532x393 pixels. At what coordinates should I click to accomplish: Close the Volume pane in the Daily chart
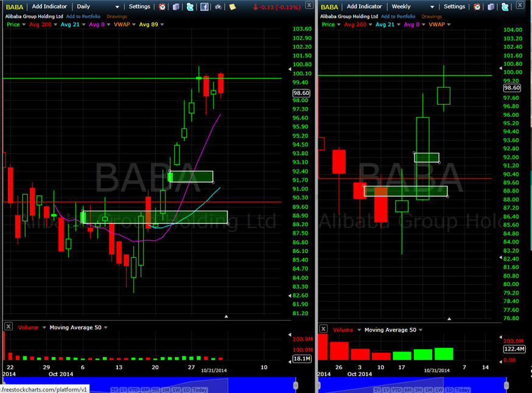point(9,327)
